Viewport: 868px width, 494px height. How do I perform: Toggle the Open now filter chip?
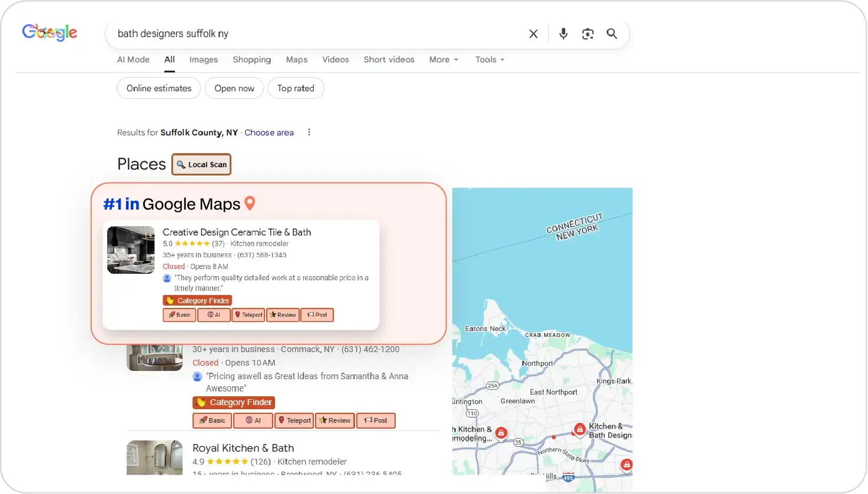[x=234, y=88]
